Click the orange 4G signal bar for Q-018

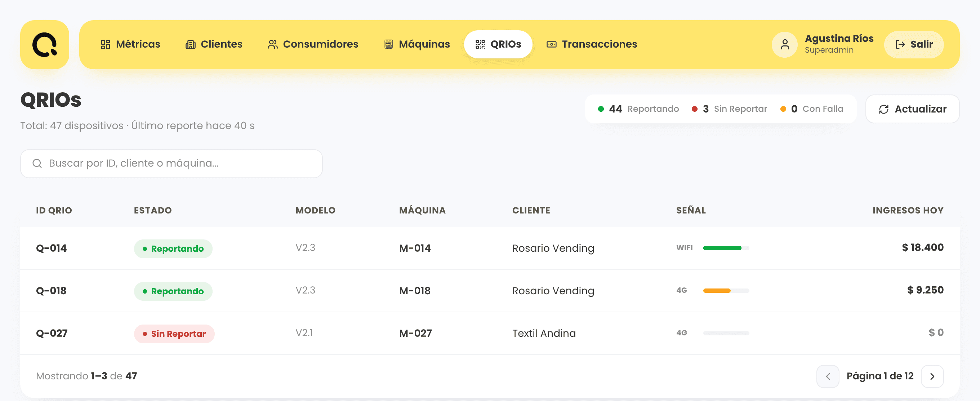[x=726, y=291]
